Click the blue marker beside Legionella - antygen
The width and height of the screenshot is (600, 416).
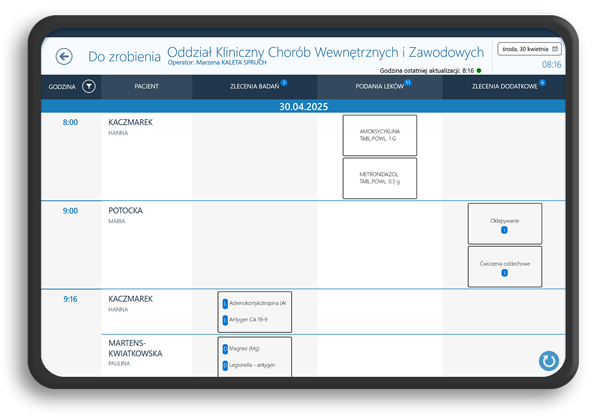point(225,365)
